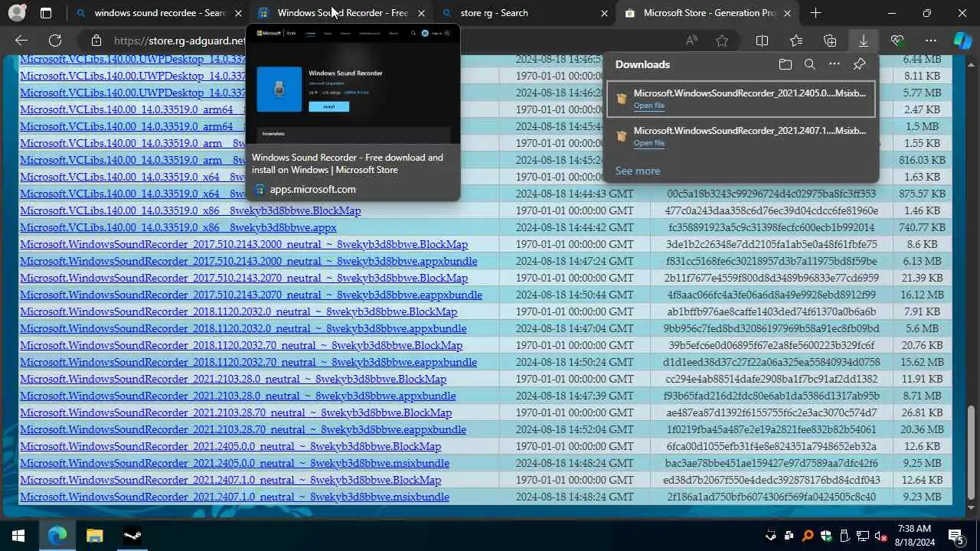This screenshot has height=551, width=980.
Task: Download VCLibs.140.00 x86 .appx link
Action: coord(178,227)
